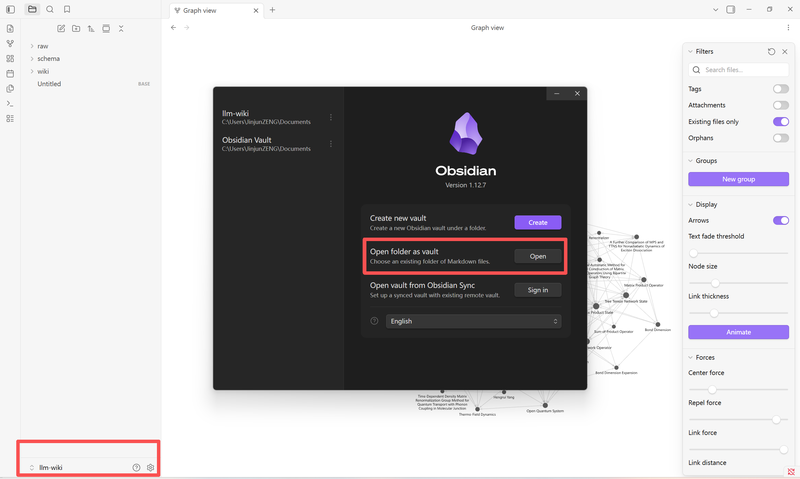
Task: Open Graph view more options menu
Action: tap(788, 28)
